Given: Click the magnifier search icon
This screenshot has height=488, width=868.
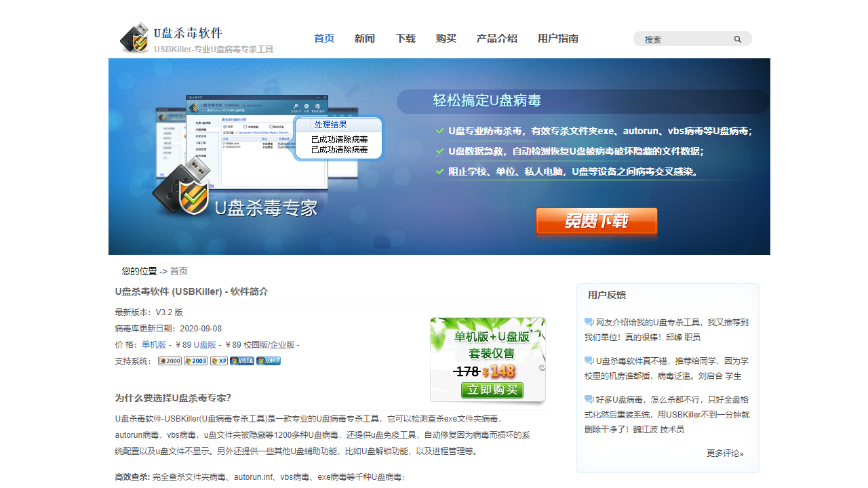Looking at the screenshot, I should [x=738, y=39].
